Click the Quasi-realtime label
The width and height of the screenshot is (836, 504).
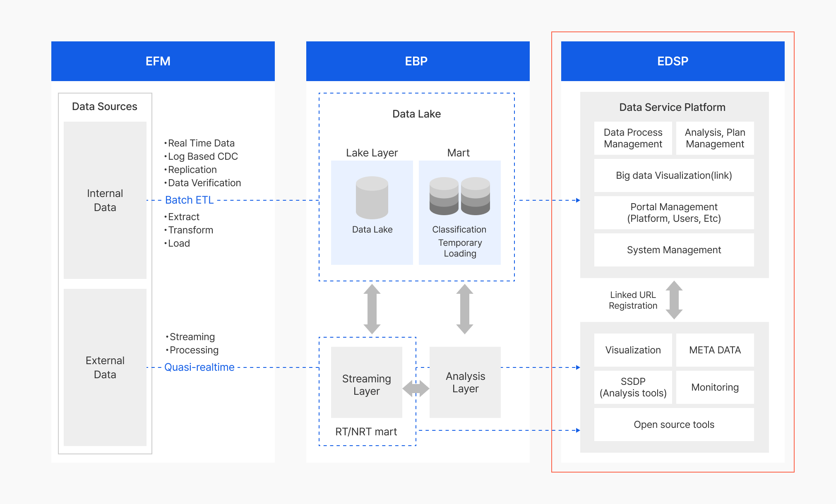coord(199,367)
